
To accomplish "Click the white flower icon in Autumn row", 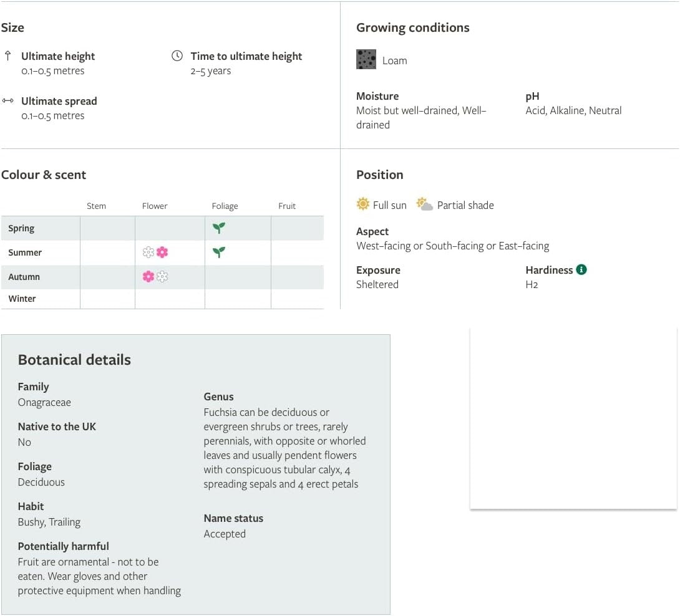I will pyautogui.click(x=162, y=277).
